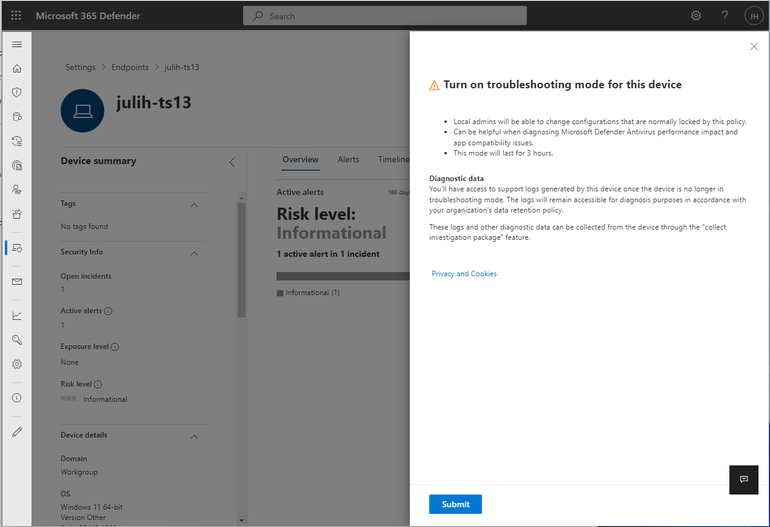Open the Learning hub icon in the sidebar
This screenshot has width=770, height=527.
17,214
